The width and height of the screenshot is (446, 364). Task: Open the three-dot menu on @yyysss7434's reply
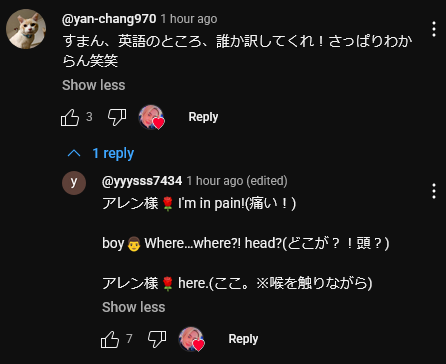point(434,191)
